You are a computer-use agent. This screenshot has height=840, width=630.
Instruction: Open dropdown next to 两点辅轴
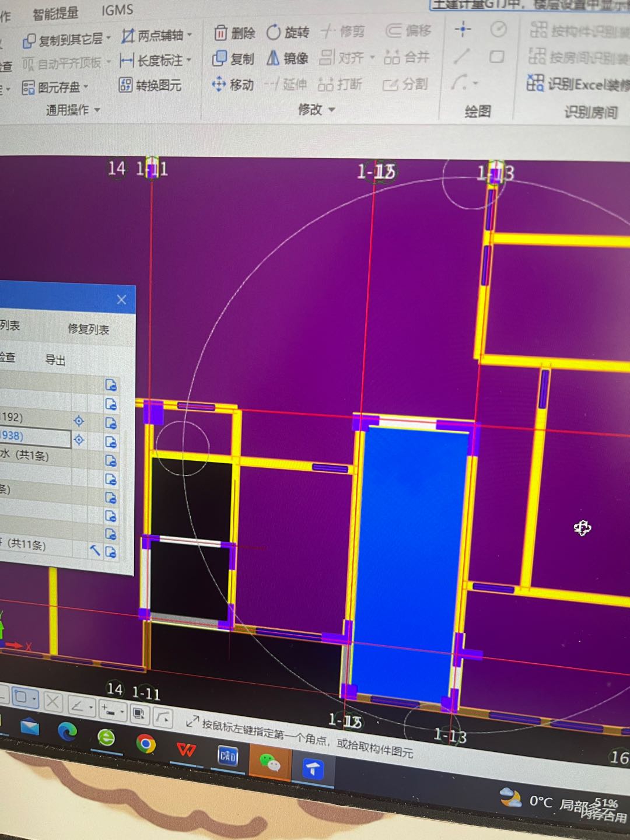190,36
